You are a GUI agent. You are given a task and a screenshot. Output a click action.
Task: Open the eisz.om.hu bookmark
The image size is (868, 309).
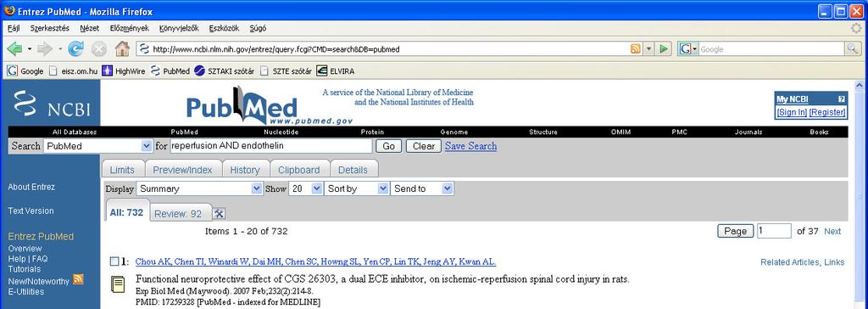(x=73, y=71)
